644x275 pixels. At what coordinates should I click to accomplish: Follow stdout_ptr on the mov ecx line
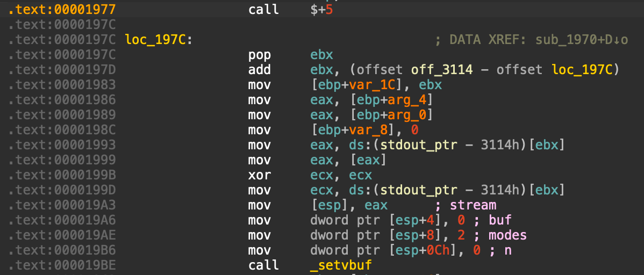click(x=419, y=190)
